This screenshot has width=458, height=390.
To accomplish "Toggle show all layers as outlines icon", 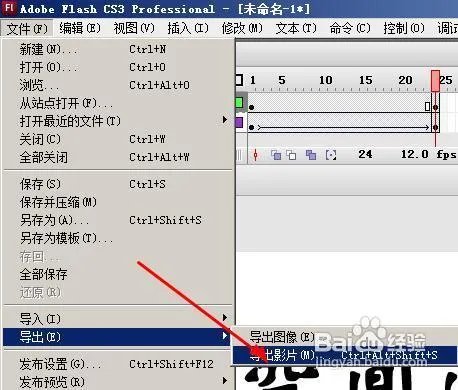I will 239,80.
